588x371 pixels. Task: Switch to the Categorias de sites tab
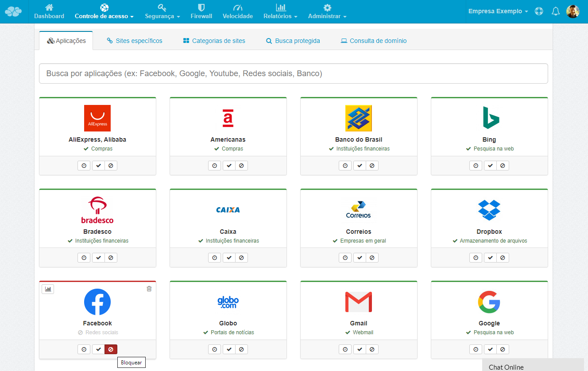pos(214,41)
